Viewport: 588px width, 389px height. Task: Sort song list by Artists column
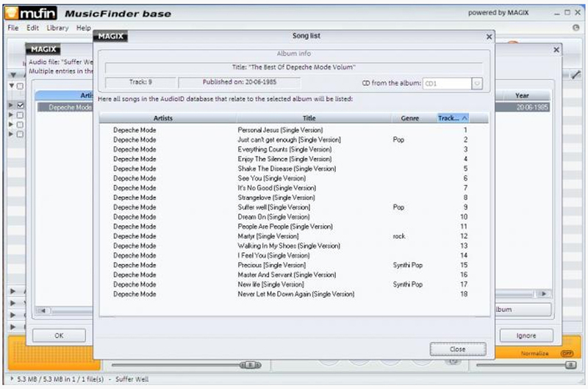[x=163, y=118]
